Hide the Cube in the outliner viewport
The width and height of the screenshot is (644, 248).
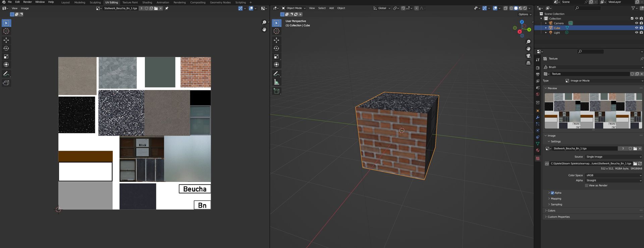636,28
